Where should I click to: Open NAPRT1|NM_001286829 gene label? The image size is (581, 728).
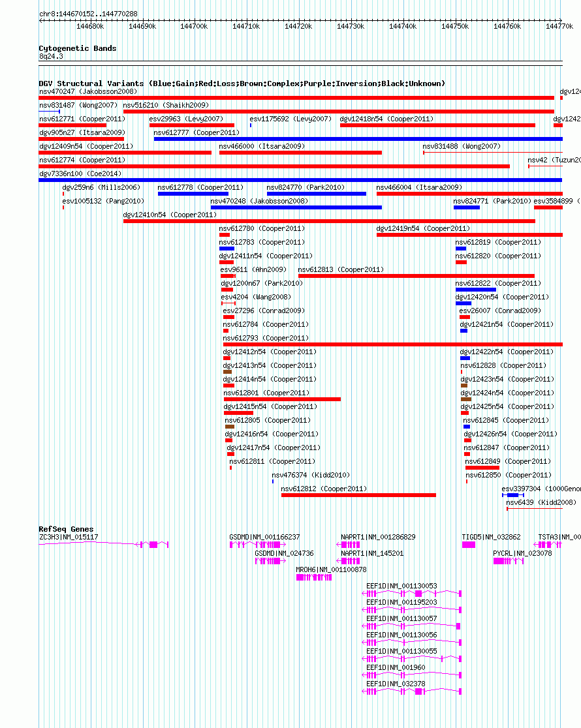click(x=378, y=537)
